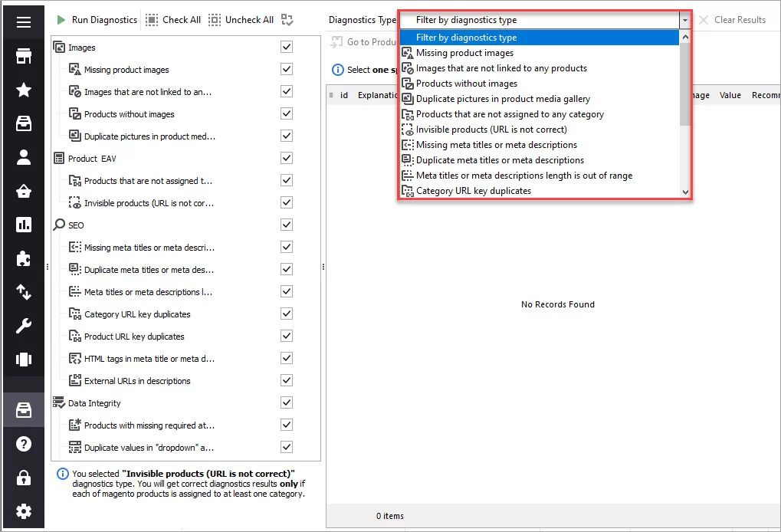Uncheck the Images group checkbox
Screen dimensions: 781x532
tap(287, 47)
